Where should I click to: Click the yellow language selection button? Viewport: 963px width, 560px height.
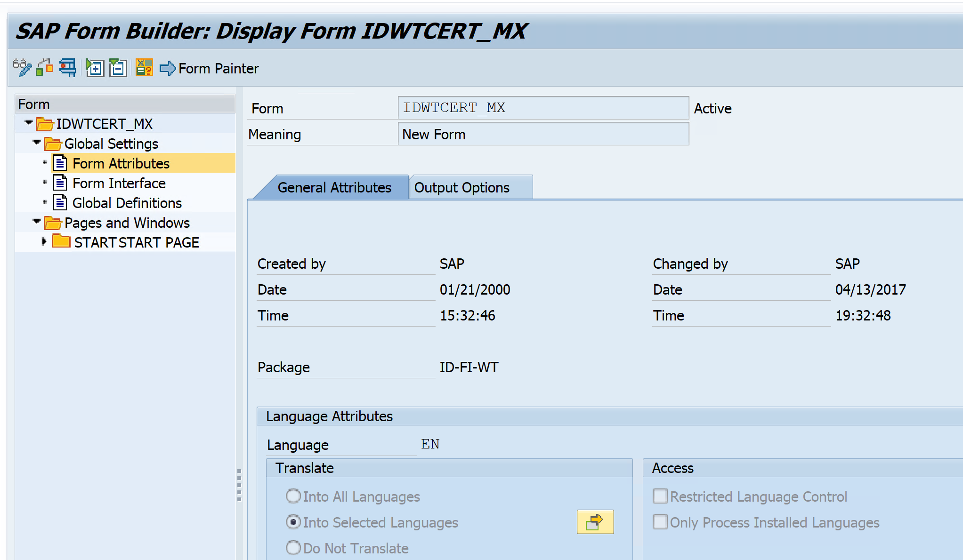point(595,522)
